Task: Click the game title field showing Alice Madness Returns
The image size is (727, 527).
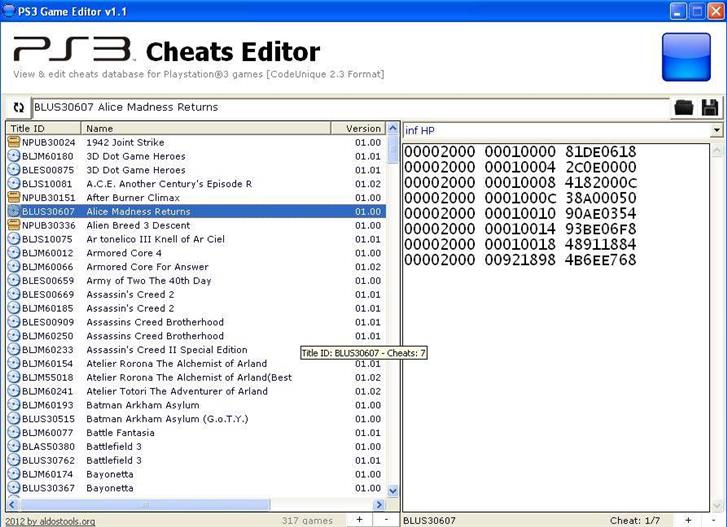Action: pyautogui.click(x=351, y=108)
